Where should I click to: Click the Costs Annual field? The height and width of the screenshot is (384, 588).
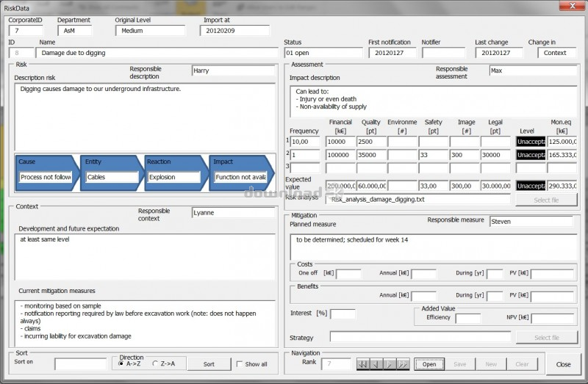tap(424, 274)
